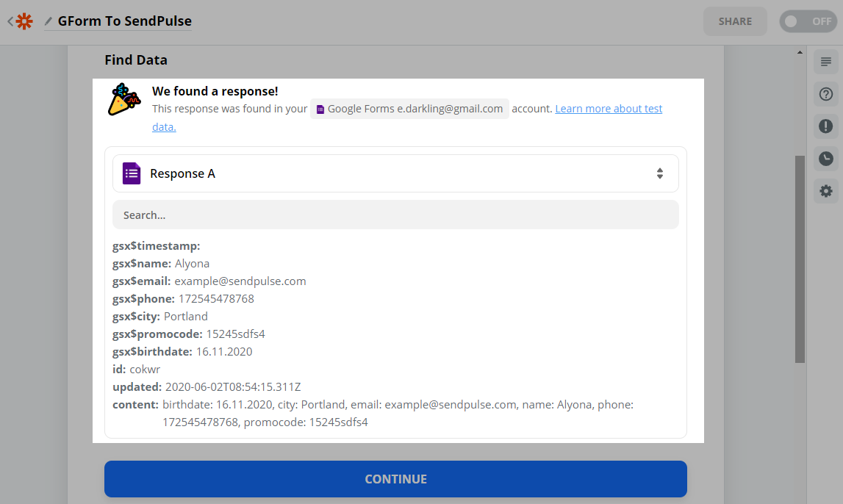843x504 pixels.
Task: Open the help question mark icon
Action: [826, 94]
